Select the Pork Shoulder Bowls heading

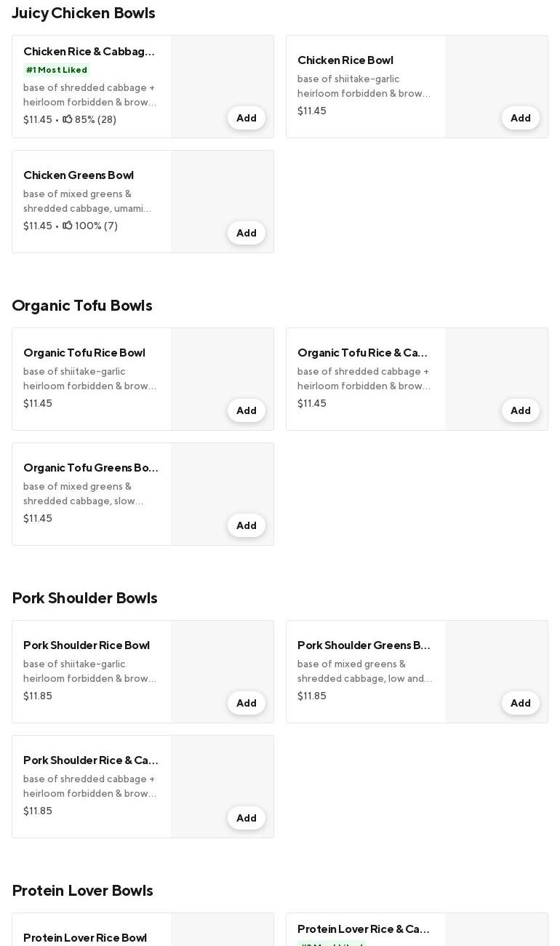click(x=84, y=598)
